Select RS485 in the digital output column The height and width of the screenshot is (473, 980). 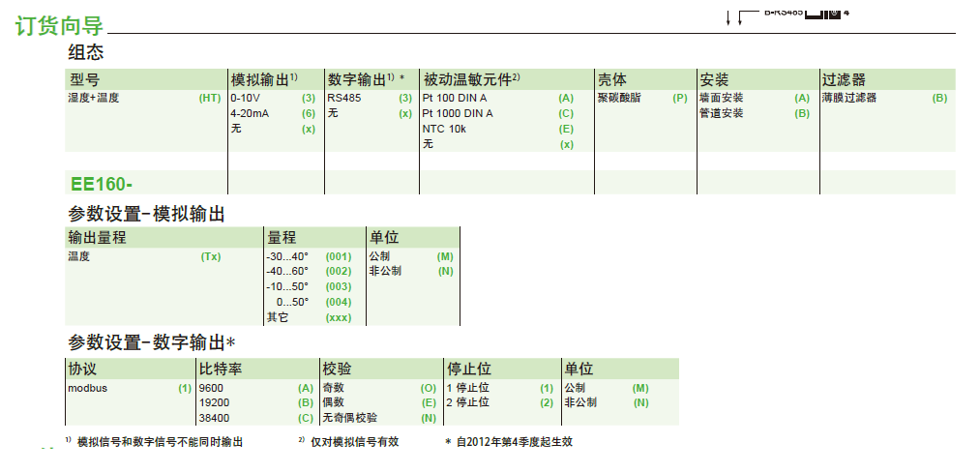pos(343,98)
